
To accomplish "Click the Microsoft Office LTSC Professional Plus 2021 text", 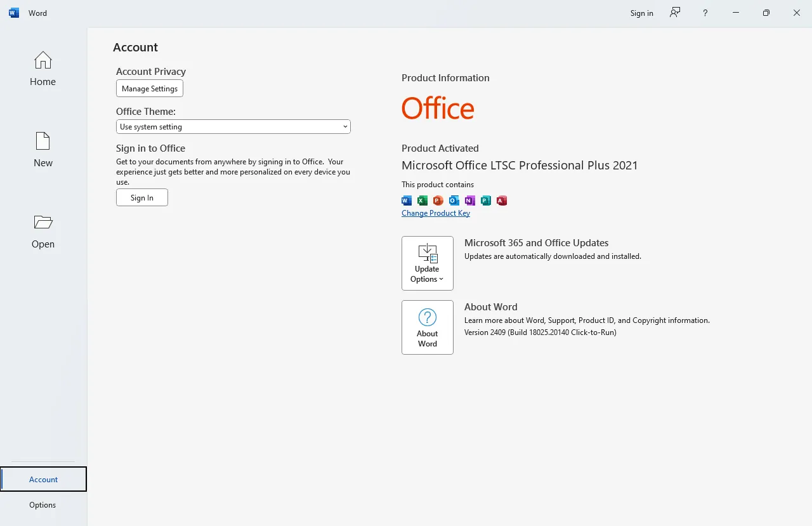I will click(x=520, y=166).
